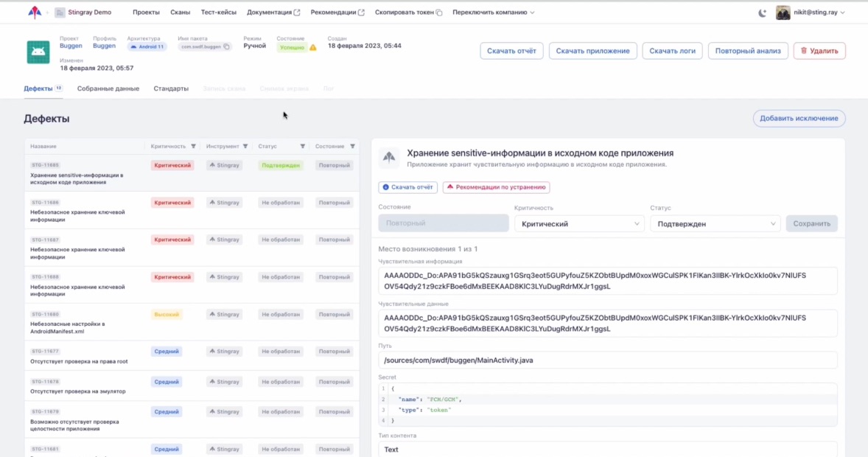The width and height of the screenshot is (868, 457).
Task: Expand the Переключить компанию dropdown
Action: [x=493, y=13]
